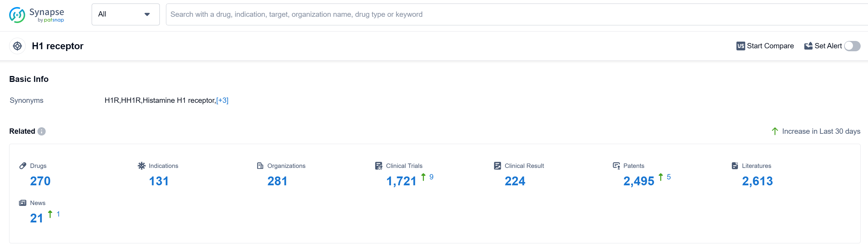868x251 pixels.
Task: Open the All search category dropdown
Action: click(x=125, y=14)
